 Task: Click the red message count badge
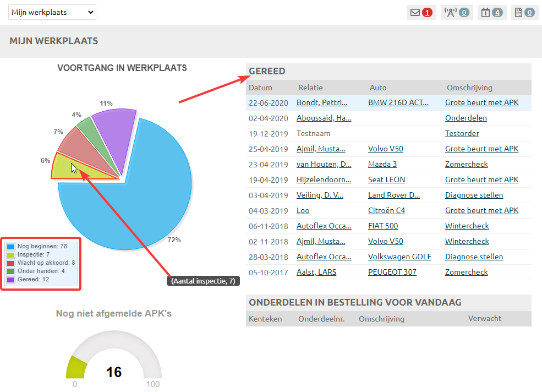tap(428, 13)
